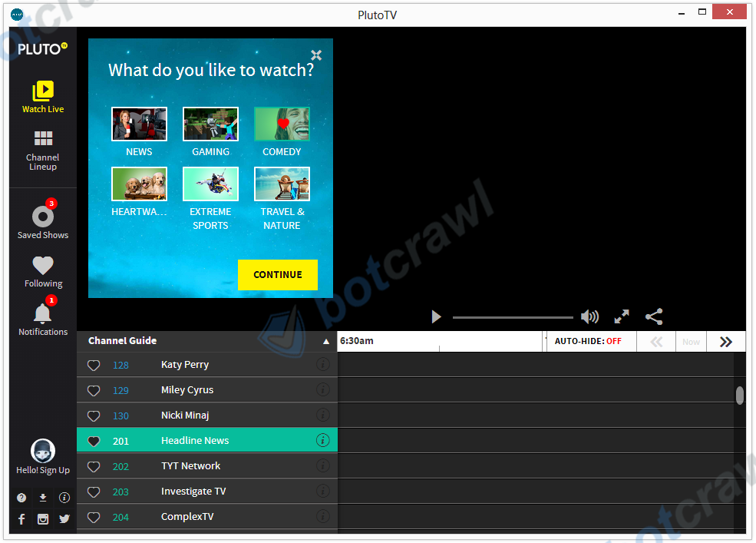
Task: Select the GAMING category thumbnail
Action: [211, 124]
